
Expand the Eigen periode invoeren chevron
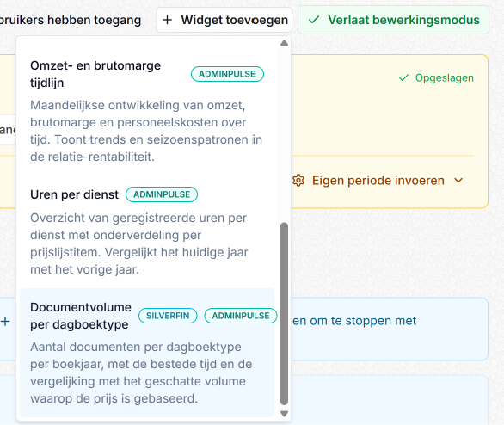click(x=458, y=181)
